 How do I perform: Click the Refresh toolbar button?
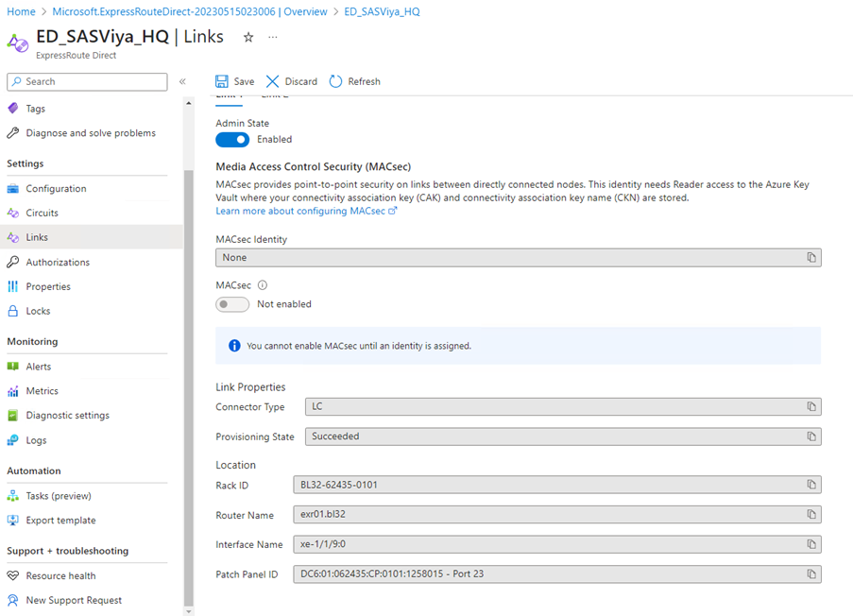(x=354, y=81)
